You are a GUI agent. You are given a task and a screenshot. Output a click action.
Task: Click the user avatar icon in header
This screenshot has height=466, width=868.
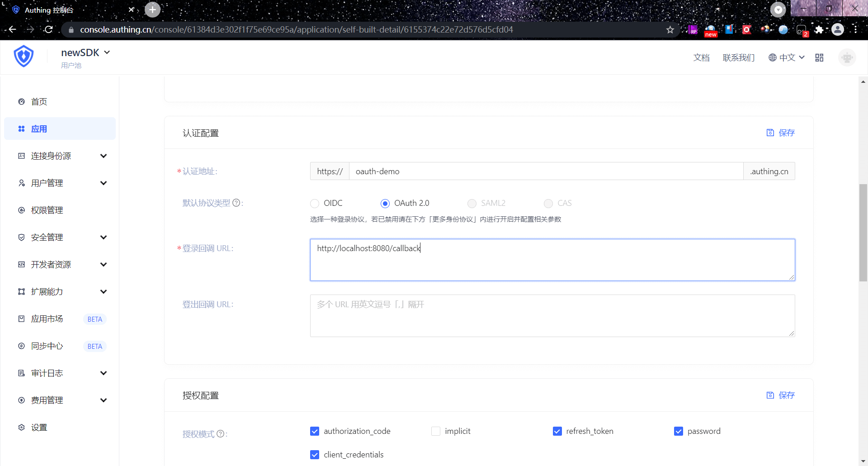pyautogui.click(x=847, y=57)
